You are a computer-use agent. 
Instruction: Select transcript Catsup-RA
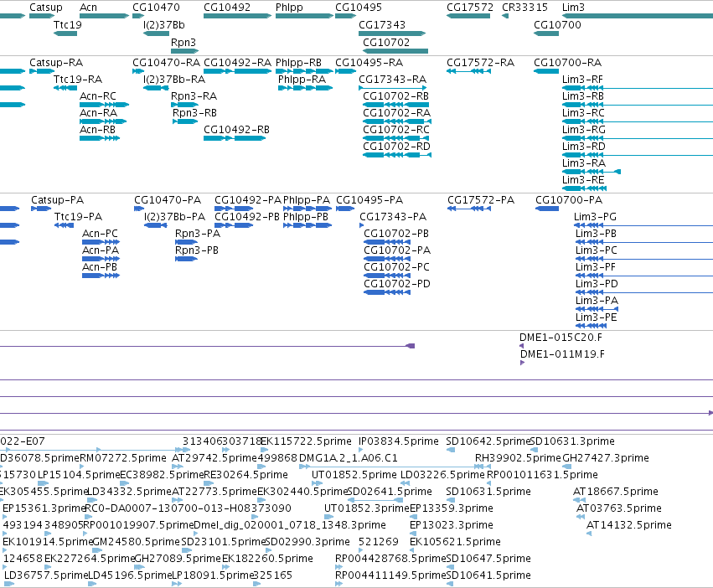[42, 71]
